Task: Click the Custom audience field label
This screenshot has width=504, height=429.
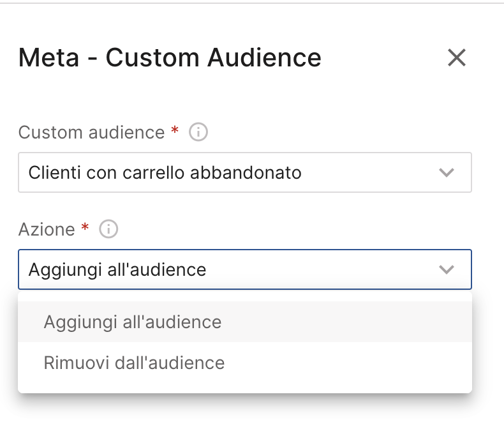Action: click(x=92, y=133)
